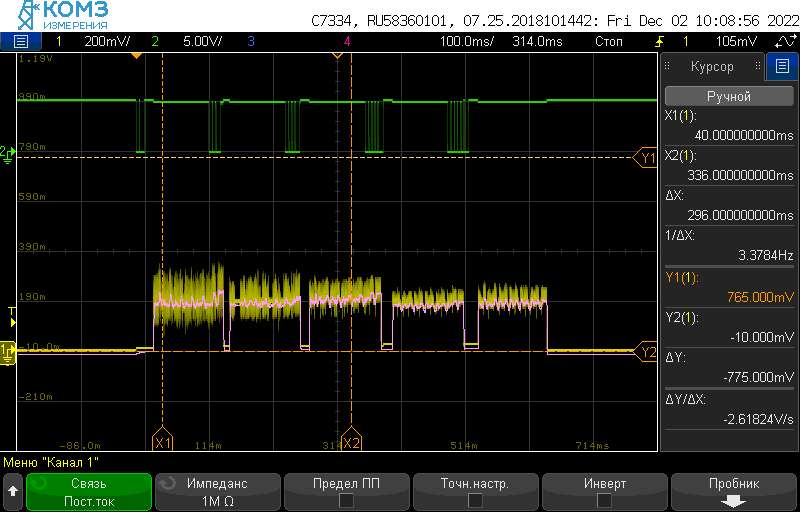Change Связь coupling setting

(89, 492)
